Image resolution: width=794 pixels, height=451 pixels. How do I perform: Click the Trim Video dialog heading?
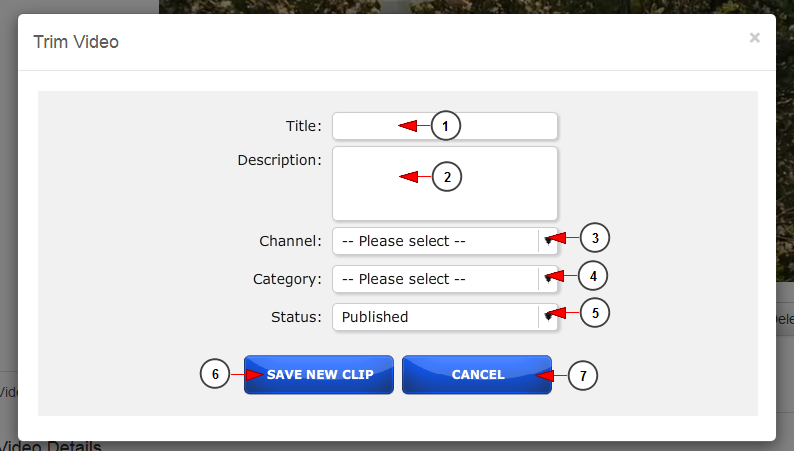(76, 42)
